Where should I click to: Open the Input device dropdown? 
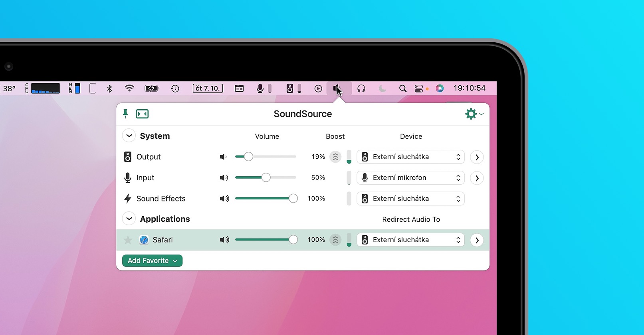tap(410, 177)
